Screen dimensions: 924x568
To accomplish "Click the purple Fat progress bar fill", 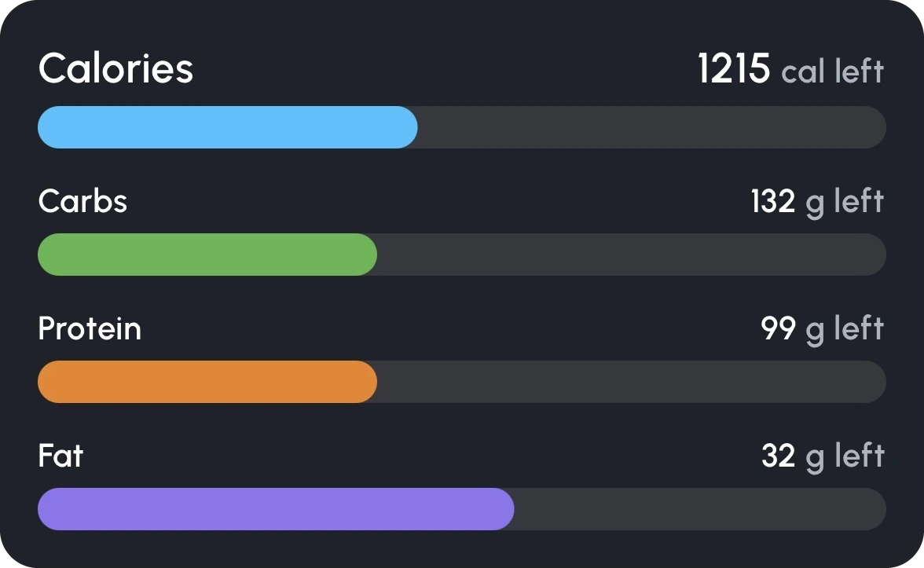I will [276, 509].
